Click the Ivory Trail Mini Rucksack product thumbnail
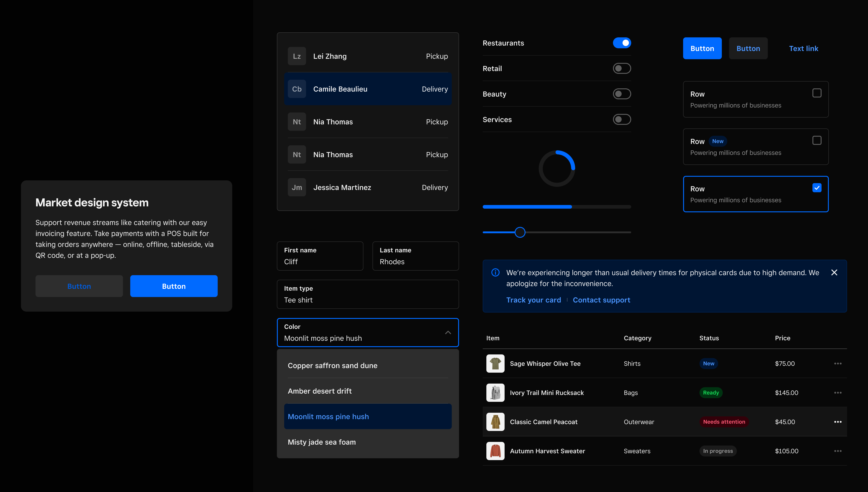Viewport: 868px width, 492px height. 495,392
